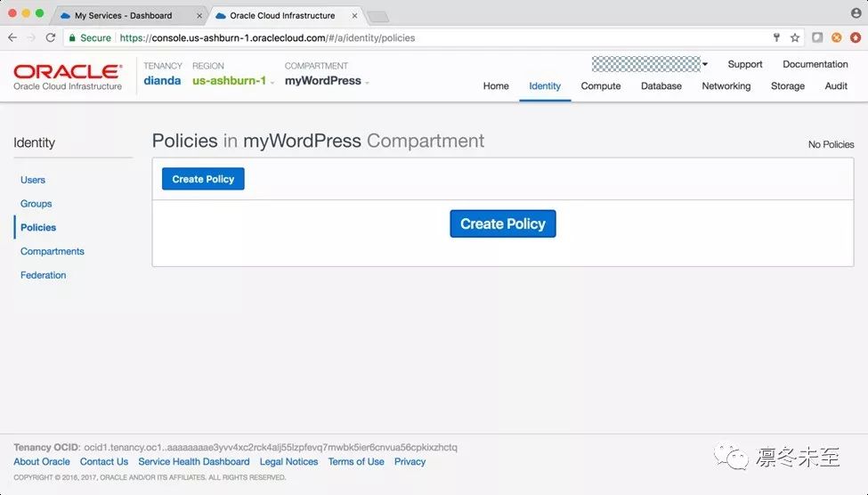Screen dimensions: 868x495
Task: Click the No Policies text
Action: click(x=831, y=144)
